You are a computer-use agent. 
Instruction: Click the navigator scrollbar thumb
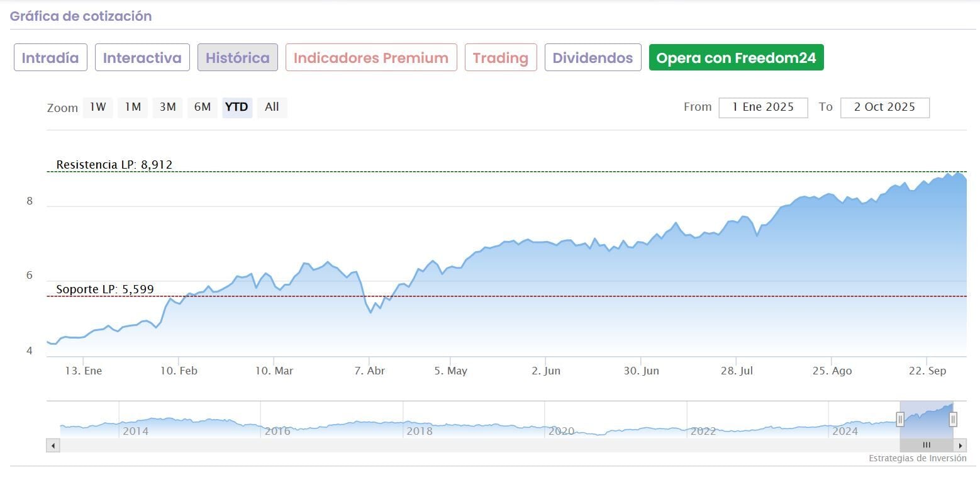pos(926,446)
